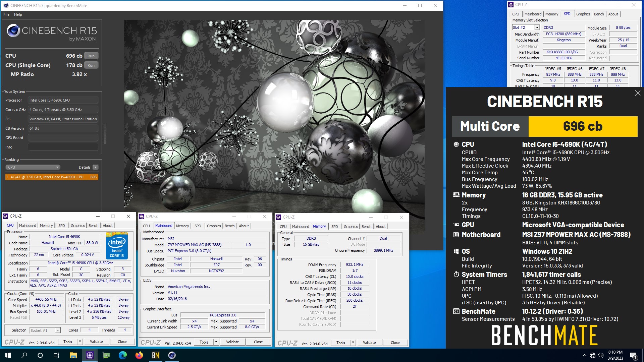This screenshot has width=644, height=362.
Task: Open File Explorer from taskbar
Action: tap(73, 355)
